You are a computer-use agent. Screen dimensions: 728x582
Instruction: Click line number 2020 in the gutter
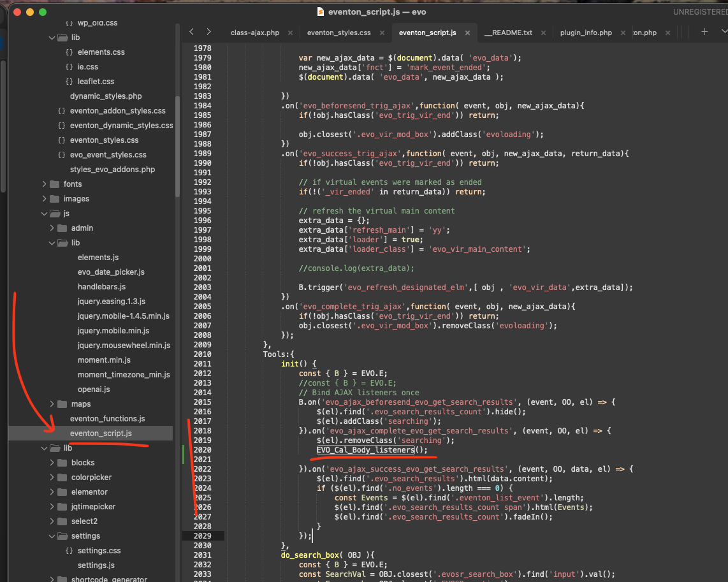point(201,450)
